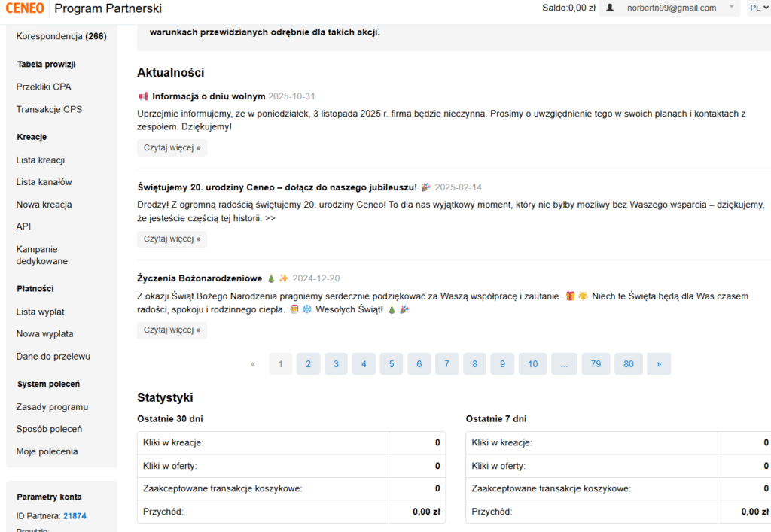Go to news page 6
771x532 pixels.
(x=419, y=364)
